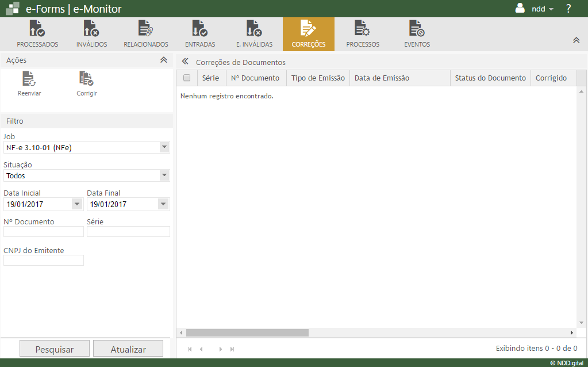This screenshot has width=588, height=367.
Task: Open the Data Inicial date picker
Action: (x=77, y=204)
